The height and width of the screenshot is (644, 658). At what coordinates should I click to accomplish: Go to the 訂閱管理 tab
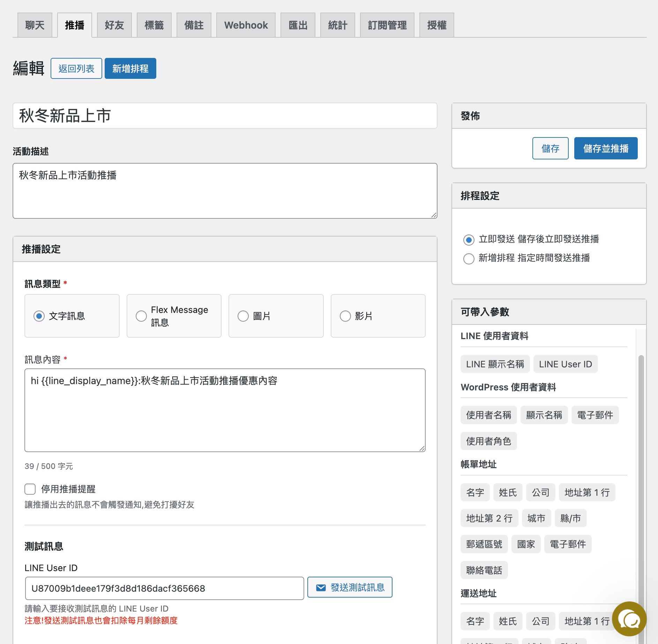coord(387,25)
